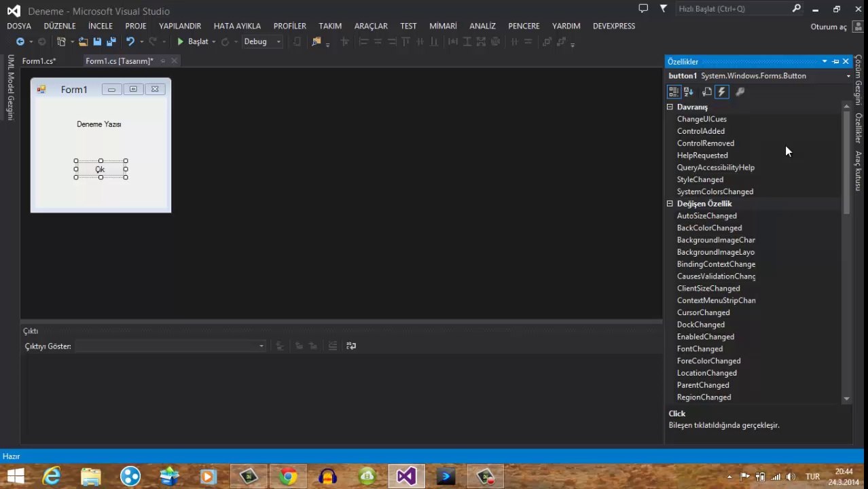Click the Property Pages wrench icon
Viewport: 868px width, 489px height.
click(740, 92)
